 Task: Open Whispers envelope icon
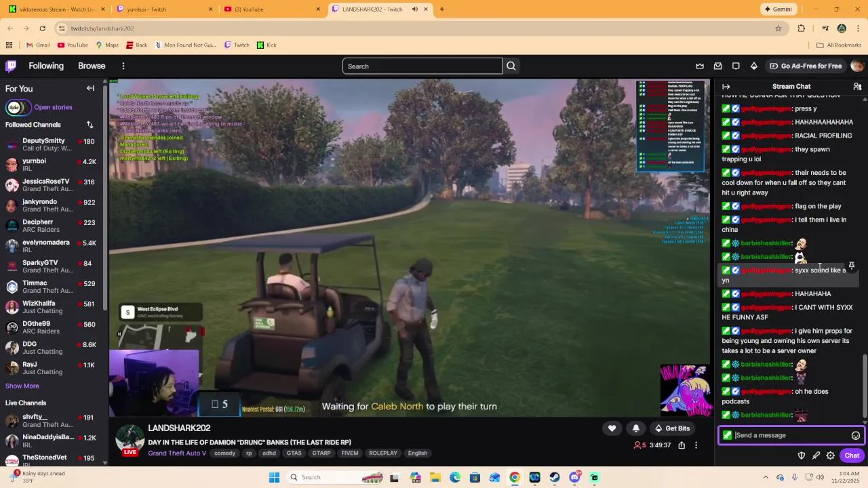[717, 66]
